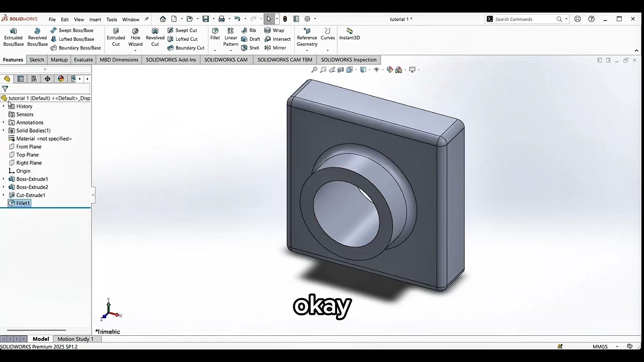The image size is (644, 362).
Task: Click the feature tree filter funnel icon
Action: (5, 89)
